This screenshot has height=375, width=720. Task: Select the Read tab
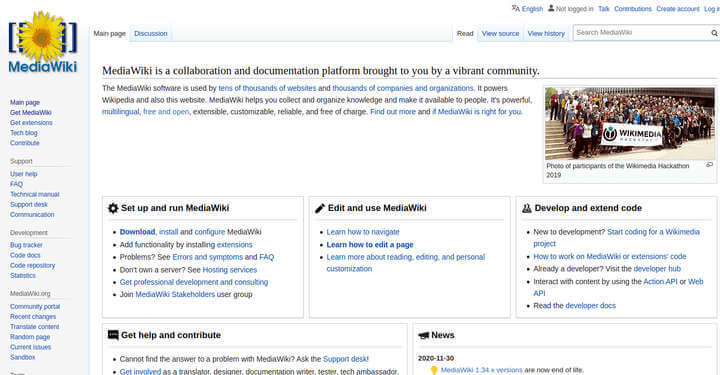coord(465,34)
